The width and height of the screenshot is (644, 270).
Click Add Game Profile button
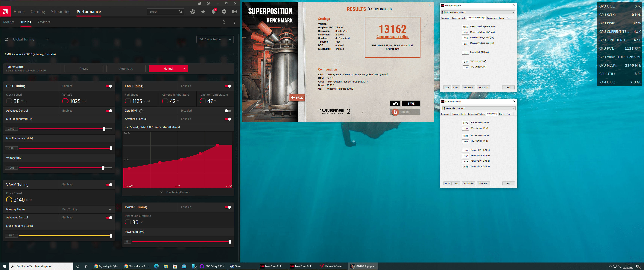point(215,39)
